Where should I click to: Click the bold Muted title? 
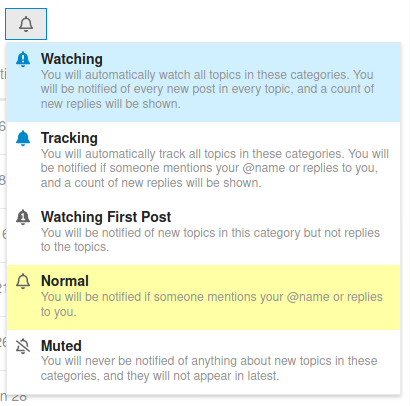click(x=61, y=346)
